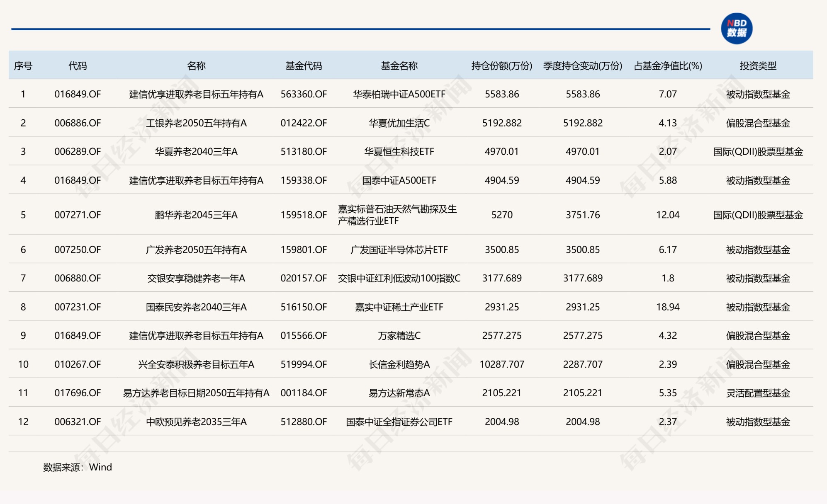Select the 基金名称 column header

coord(399,66)
